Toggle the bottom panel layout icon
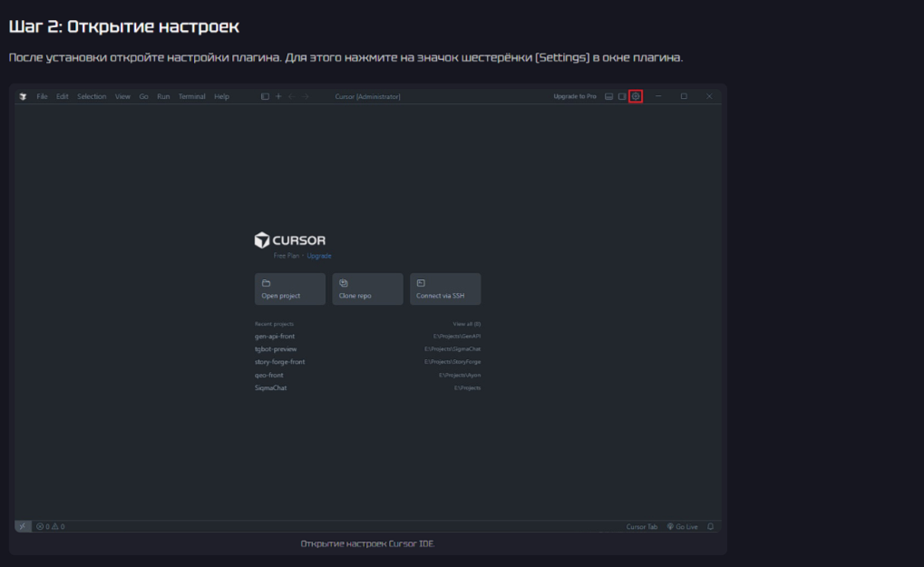924x567 pixels. pos(609,96)
